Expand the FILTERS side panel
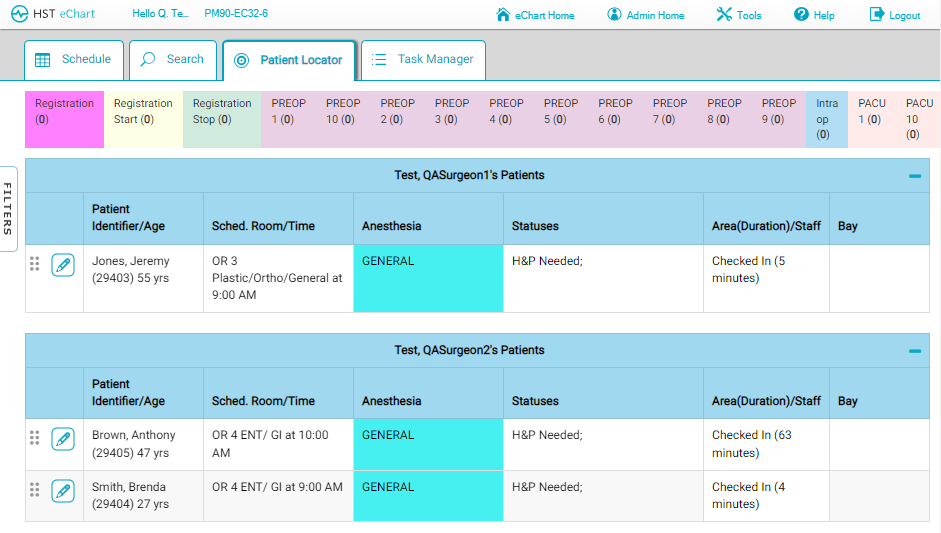941x533 pixels. 8,209
